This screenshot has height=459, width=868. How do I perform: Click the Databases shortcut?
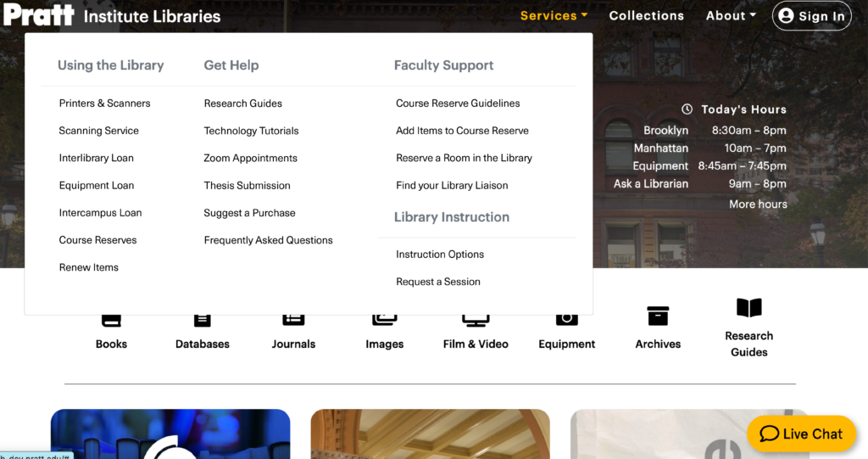[x=202, y=333]
